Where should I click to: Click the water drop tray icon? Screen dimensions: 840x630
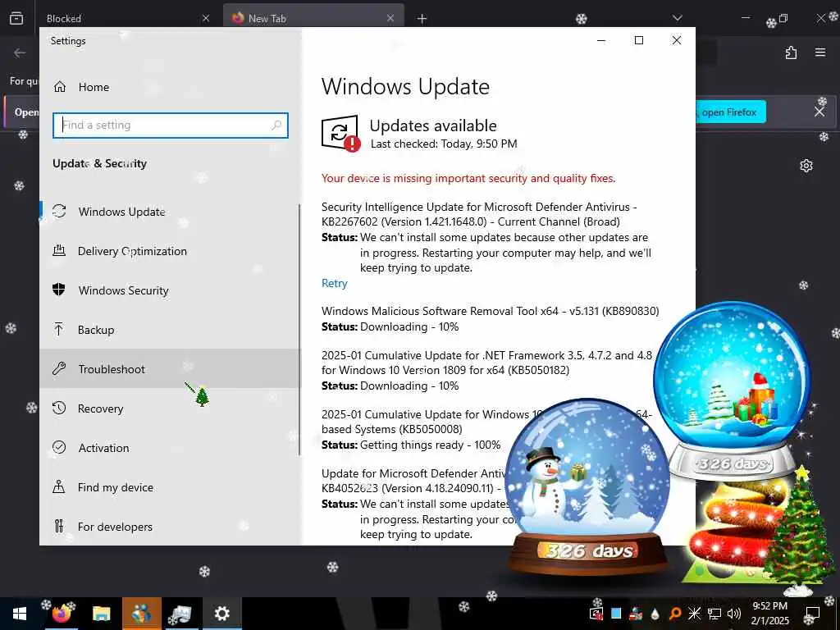(655, 614)
